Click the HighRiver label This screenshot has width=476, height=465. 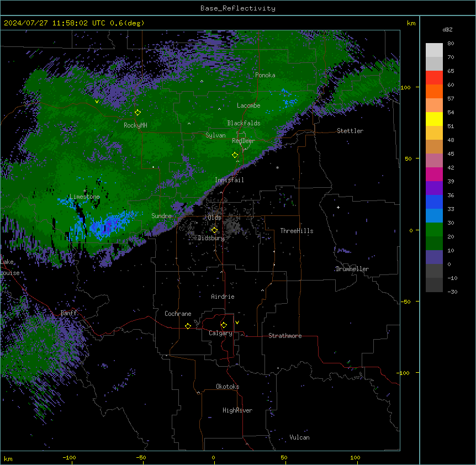pos(237,410)
